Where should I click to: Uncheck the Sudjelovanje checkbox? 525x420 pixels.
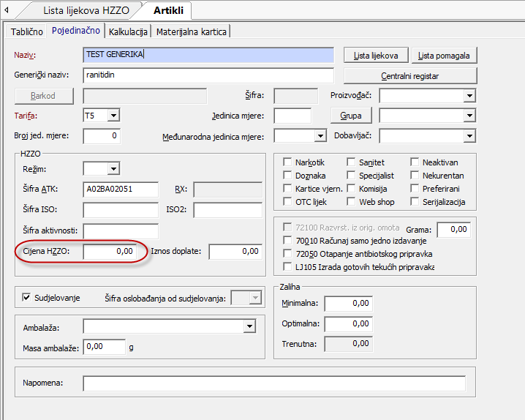27,298
